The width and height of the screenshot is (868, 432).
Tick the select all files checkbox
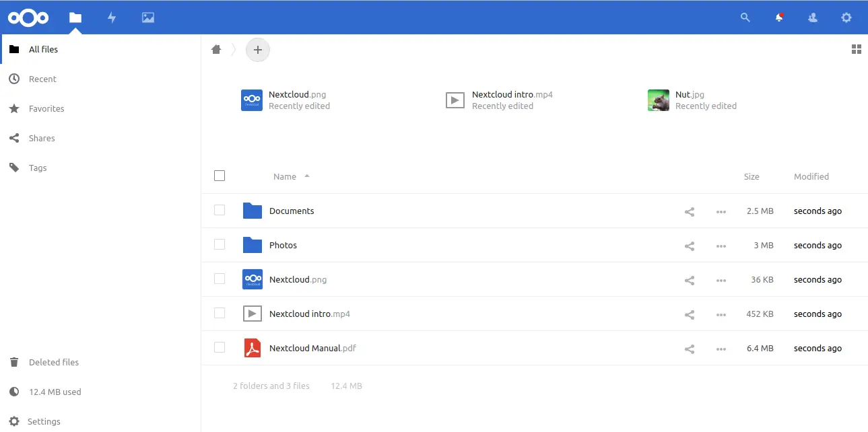220,176
